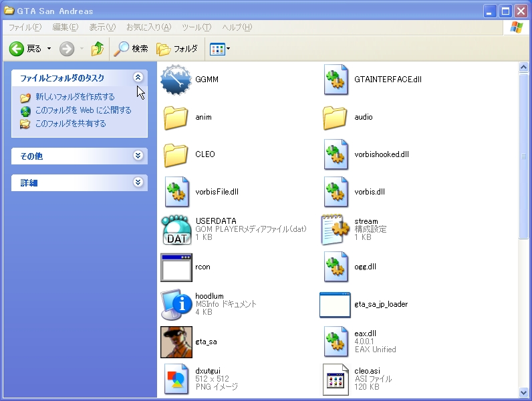This screenshot has width=532, height=401.
Task: Go up one folder level
Action: coord(98,49)
